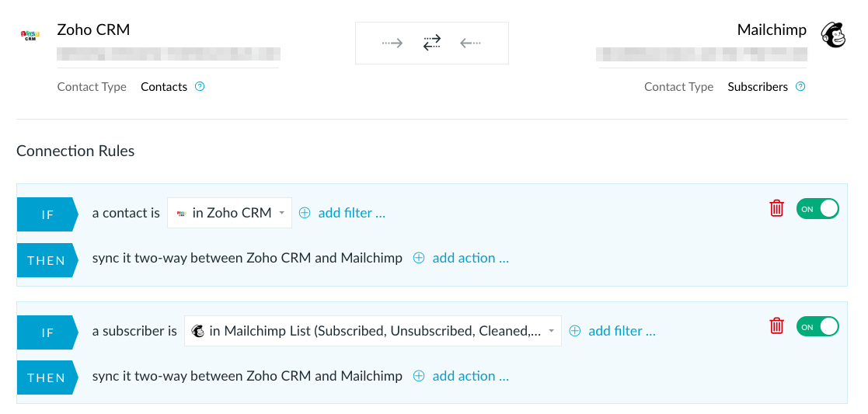
Task: Open help icon next to Contacts type
Action: pos(200,86)
